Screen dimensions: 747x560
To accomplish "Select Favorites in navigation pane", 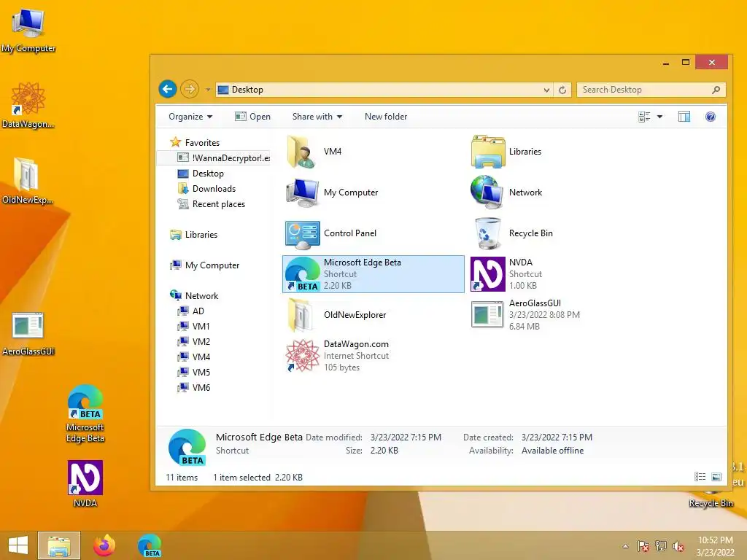I will (195, 142).
